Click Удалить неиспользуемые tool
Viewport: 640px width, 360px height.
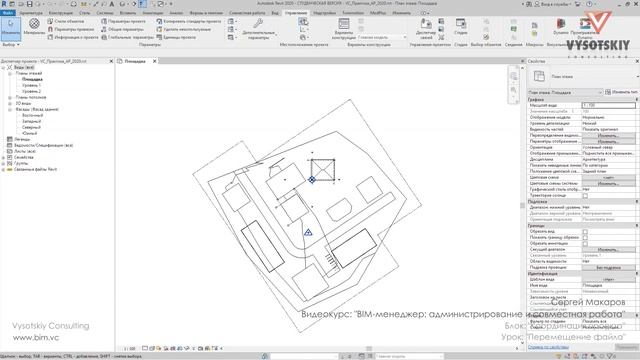(x=184, y=29)
